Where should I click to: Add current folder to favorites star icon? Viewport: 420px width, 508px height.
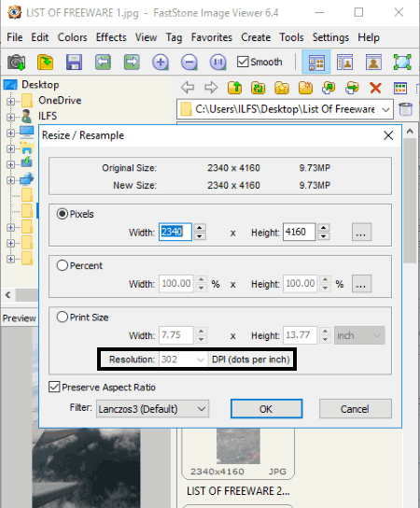(282, 88)
